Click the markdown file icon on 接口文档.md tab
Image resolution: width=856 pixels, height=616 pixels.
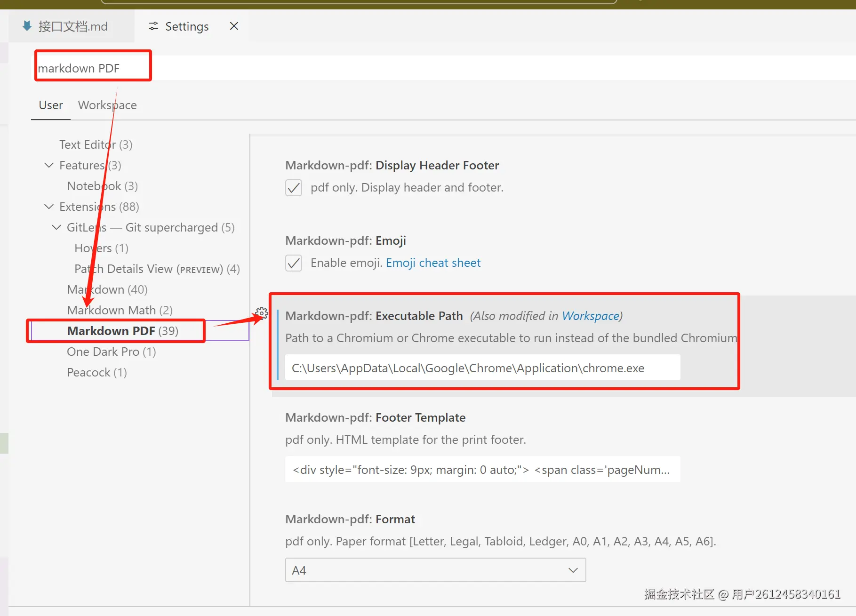[27, 26]
